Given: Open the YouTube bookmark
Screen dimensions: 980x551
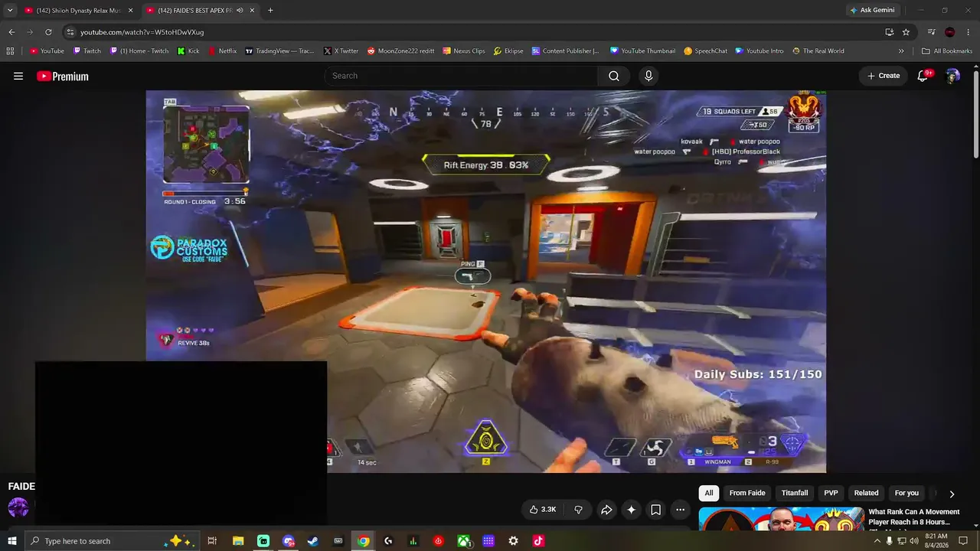Looking at the screenshot, I should (x=47, y=51).
